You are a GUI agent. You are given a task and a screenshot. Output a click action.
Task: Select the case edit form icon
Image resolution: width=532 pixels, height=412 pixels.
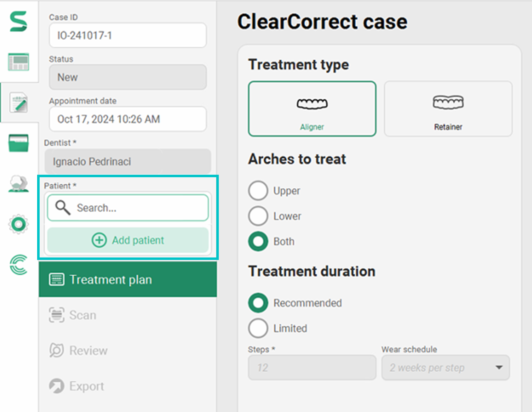click(x=18, y=102)
